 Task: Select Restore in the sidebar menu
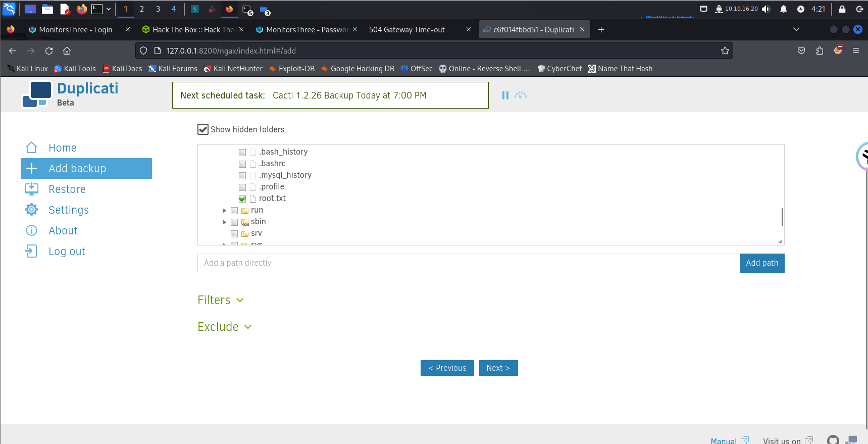click(x=67, y=189)
